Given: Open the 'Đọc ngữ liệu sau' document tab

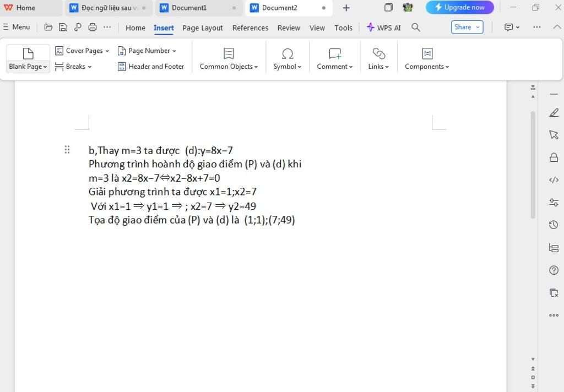Looking at the screenshot, I should click(109, 8).
